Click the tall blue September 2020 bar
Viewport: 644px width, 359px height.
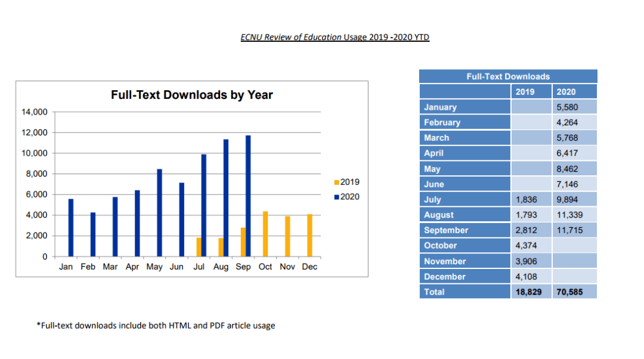click(249, 196)
